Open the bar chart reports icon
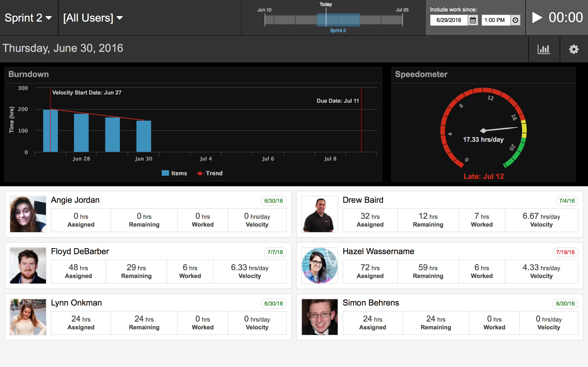The image size is (588, 367). pyautogui.click(x=543, y=49)
